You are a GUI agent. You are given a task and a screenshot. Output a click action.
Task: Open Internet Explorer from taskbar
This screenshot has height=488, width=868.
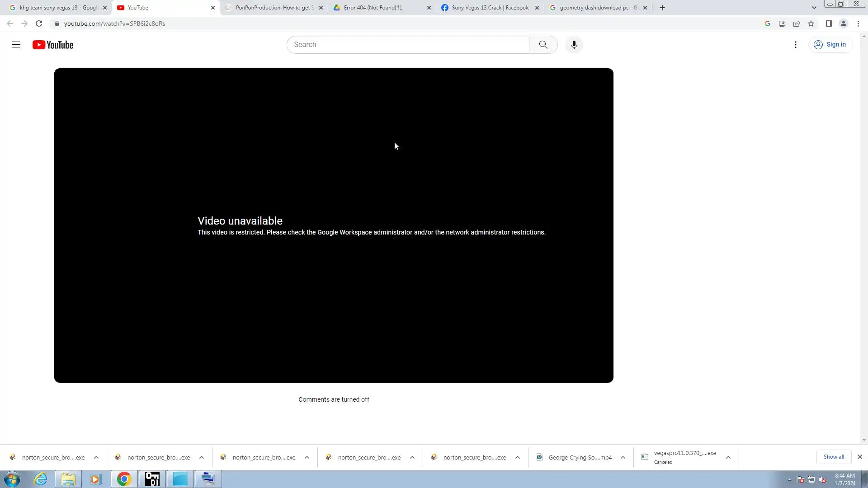point(41,479)
